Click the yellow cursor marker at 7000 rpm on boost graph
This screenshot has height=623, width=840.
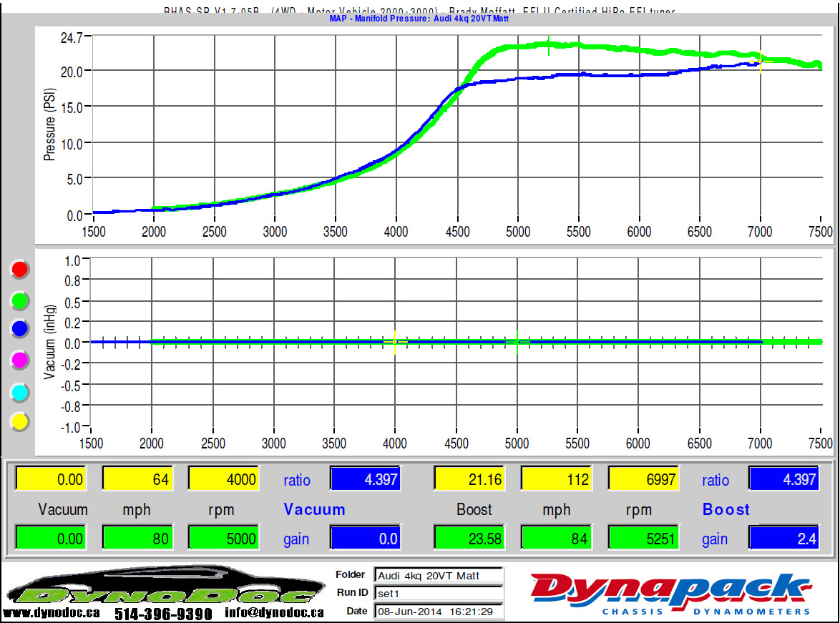[x=760, y=62]
